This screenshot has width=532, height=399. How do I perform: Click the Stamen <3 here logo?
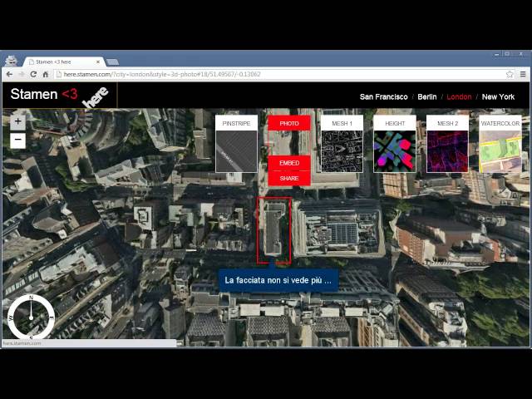[x=59, y=96]
